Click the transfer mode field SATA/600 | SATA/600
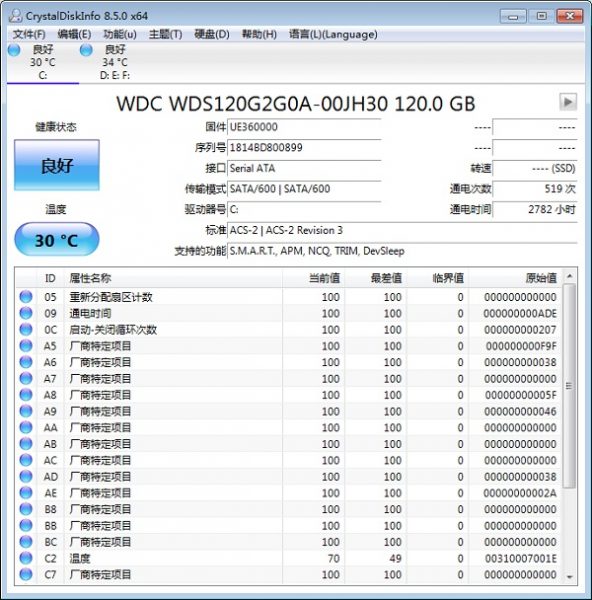Image resolution: width=592 pixels, height=600 pixels. 304,189
